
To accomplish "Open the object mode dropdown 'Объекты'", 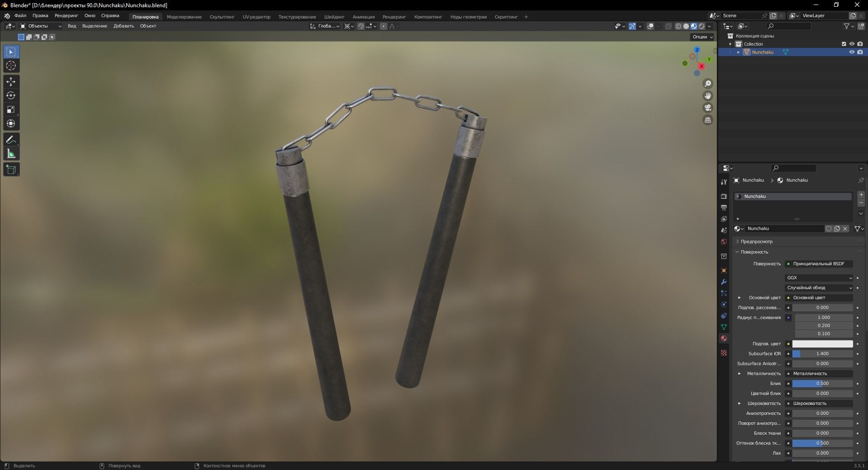I will click(x=41, y=26).
